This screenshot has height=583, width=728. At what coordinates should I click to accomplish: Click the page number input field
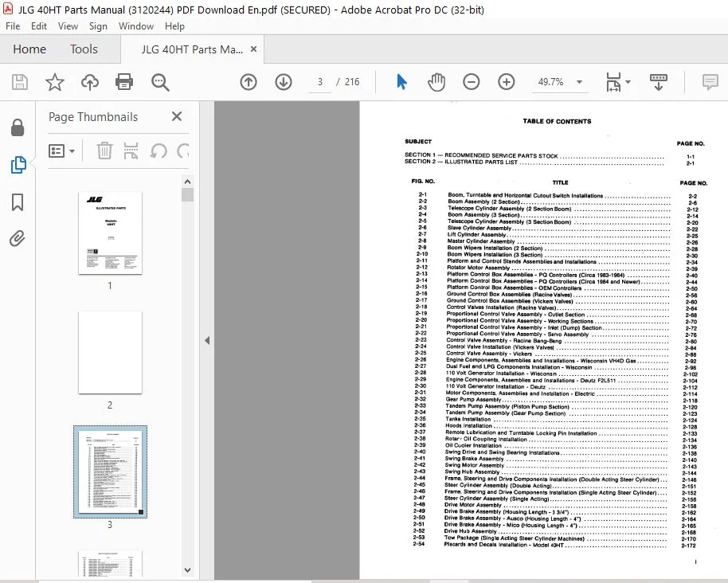[x=320, y=82]
